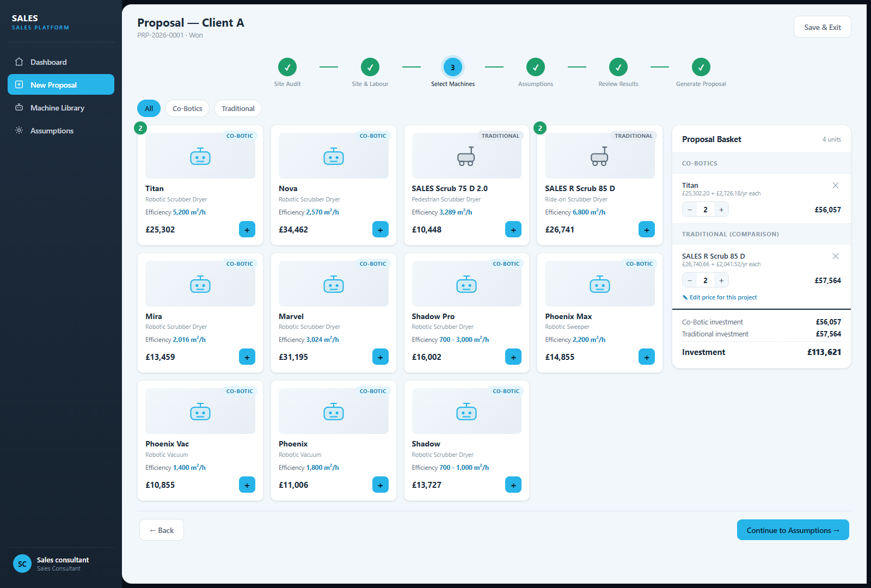871x588 pixels.
Task: Open Machine Library page
Action: [x=61, y=108]
